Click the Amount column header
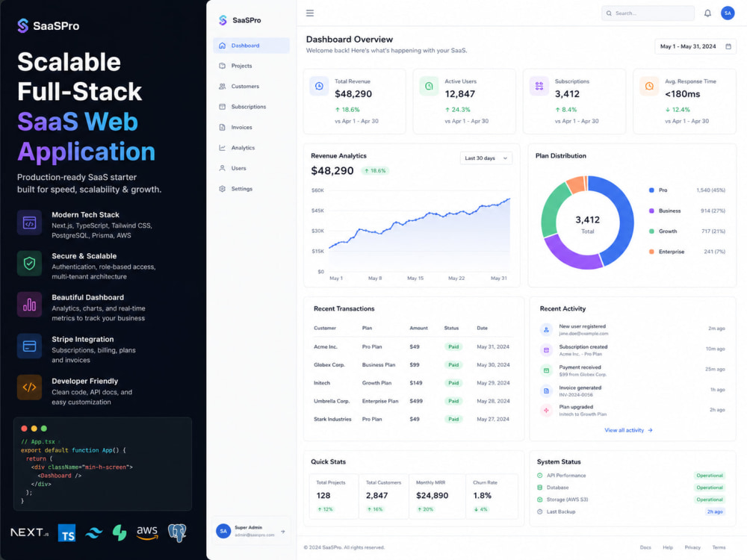This screenshot has height=560, width=747. coord(418,328)
